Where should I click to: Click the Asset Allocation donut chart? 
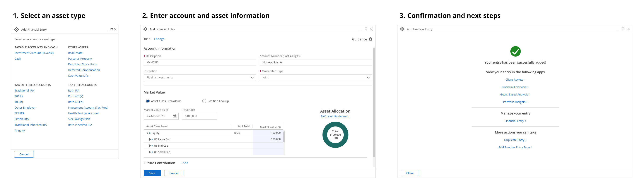click(x=335, y=135)
